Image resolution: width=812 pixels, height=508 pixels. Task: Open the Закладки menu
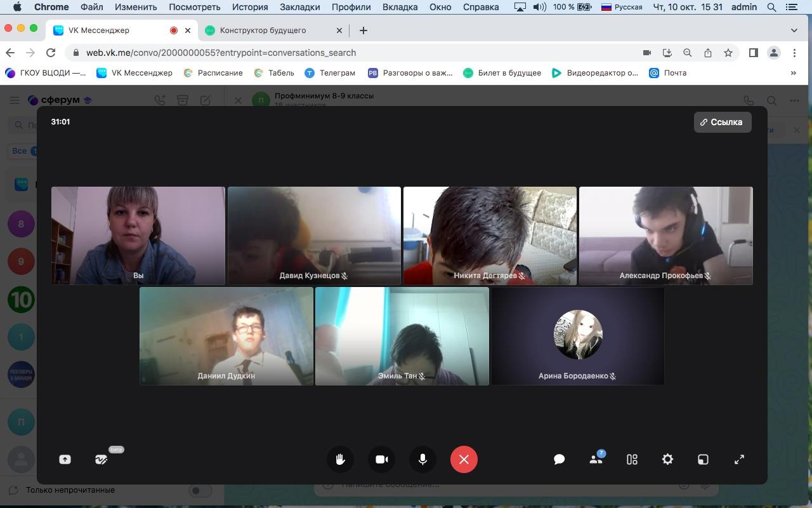pyautogui.click(x=299, y=7)
